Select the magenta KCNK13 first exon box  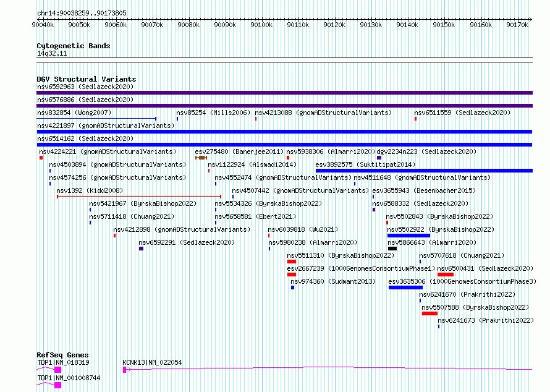(x=124, y=370)
